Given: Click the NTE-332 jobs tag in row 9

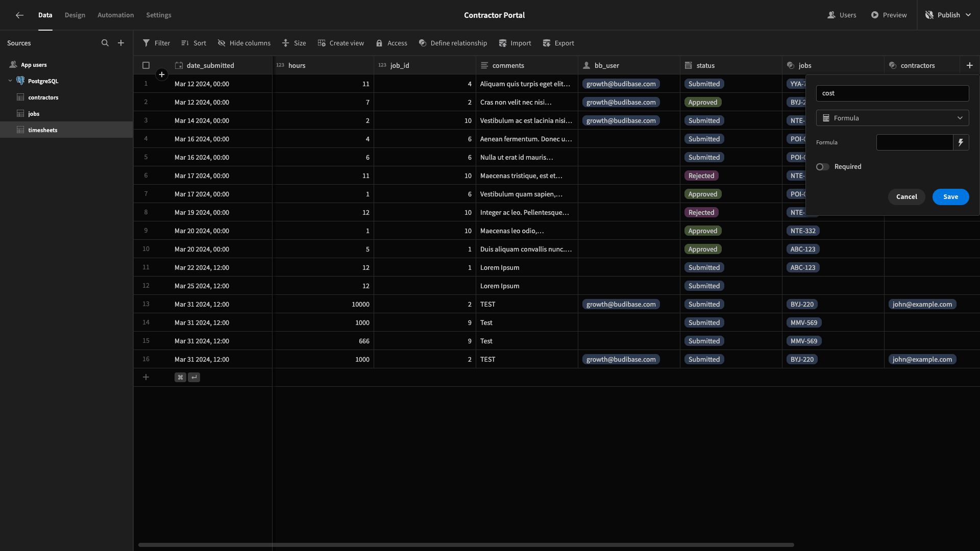Looking at the screenshot, I should click(803, 231).
